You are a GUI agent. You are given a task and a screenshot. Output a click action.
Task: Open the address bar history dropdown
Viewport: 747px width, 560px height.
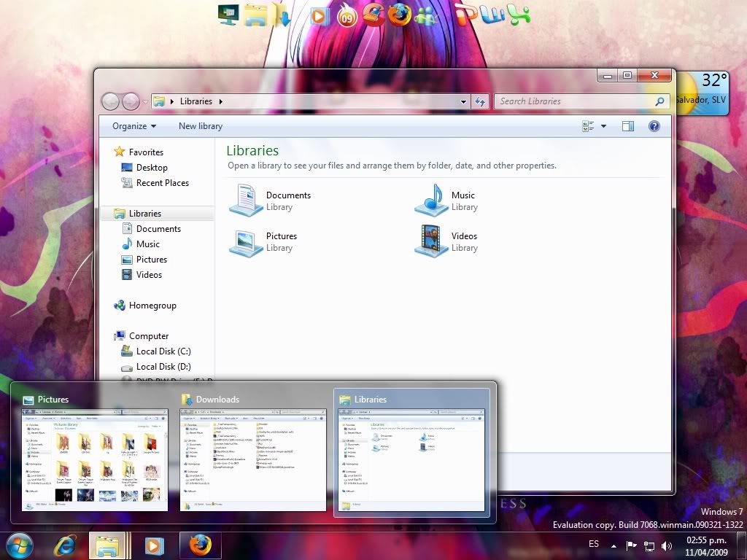point(463,101)
